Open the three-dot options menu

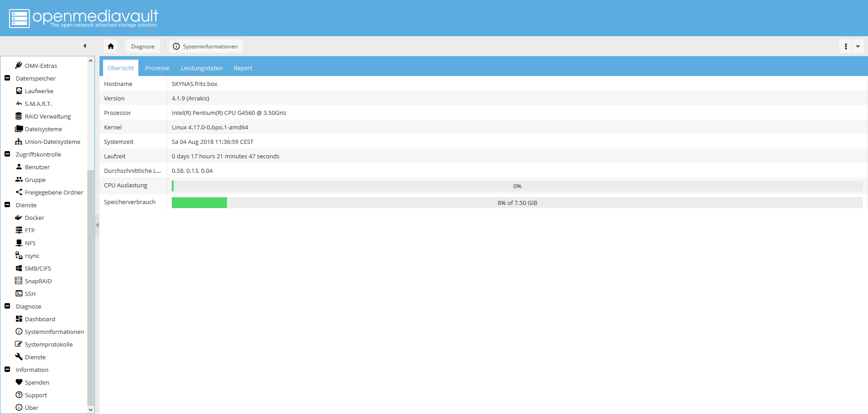845,46
